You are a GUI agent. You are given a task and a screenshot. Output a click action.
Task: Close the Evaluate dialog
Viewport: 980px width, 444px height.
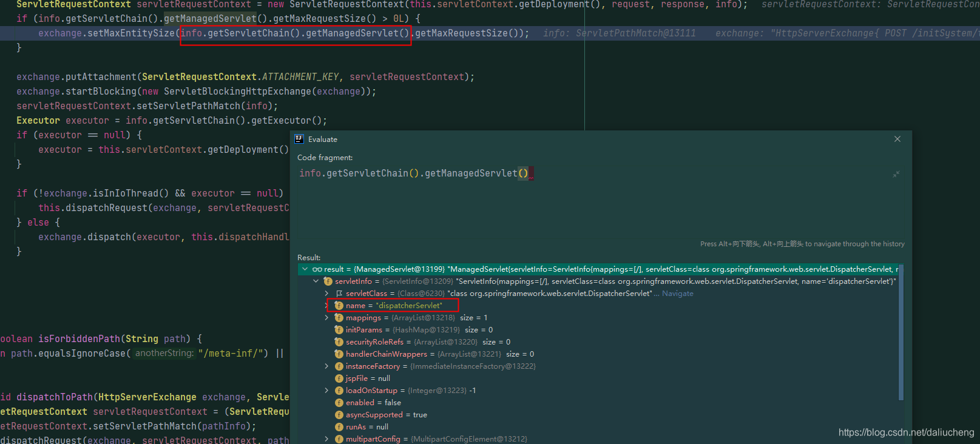tap(897, 139)
